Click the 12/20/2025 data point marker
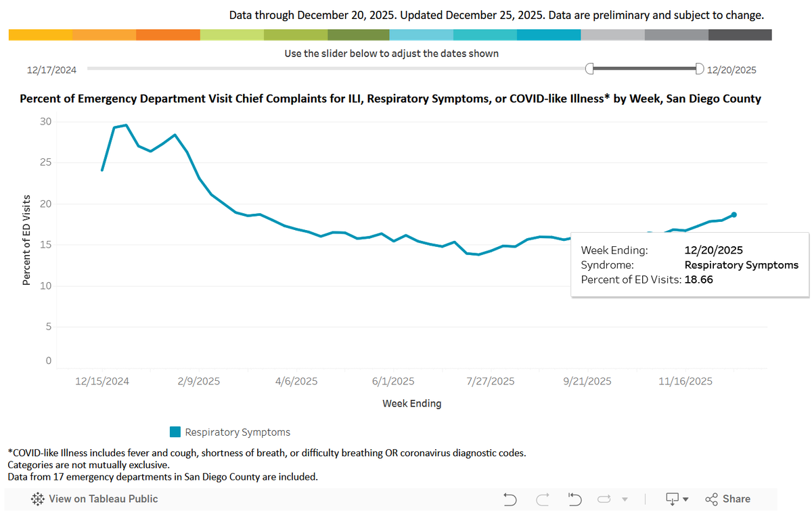The image size is (812, 523). click(x=734, y=214)
